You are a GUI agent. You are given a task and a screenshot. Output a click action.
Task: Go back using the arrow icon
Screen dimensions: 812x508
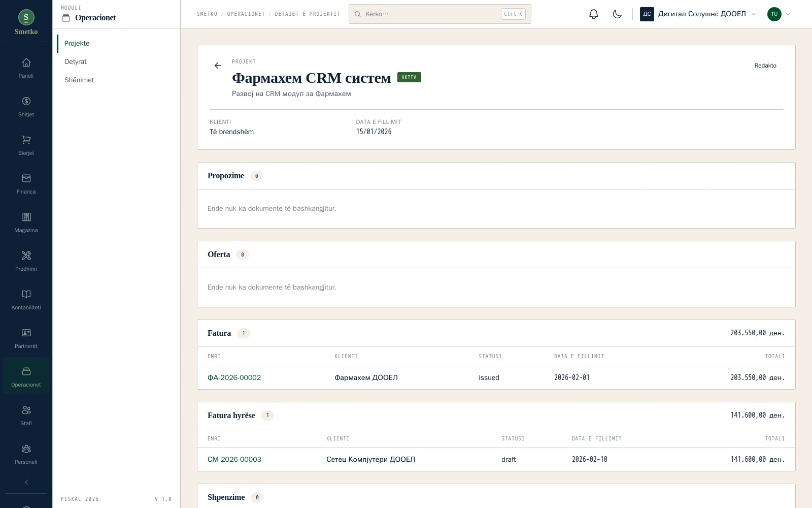(x=218, y=66)
